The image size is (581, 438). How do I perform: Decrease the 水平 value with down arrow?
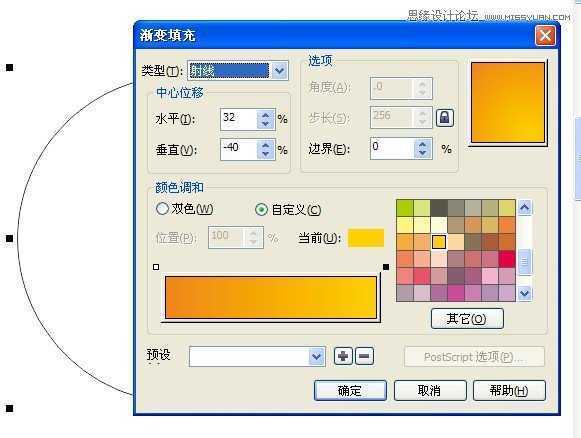point(265,124)
